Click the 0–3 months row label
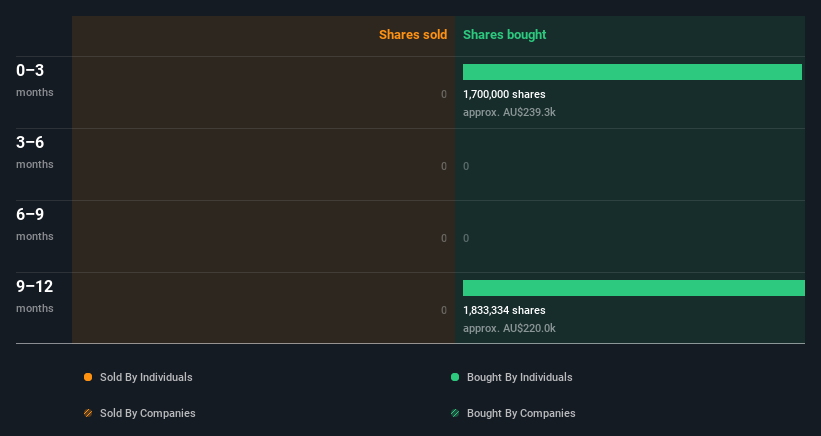The height and width of the screenshot is (436, 821). click(35, 80)
